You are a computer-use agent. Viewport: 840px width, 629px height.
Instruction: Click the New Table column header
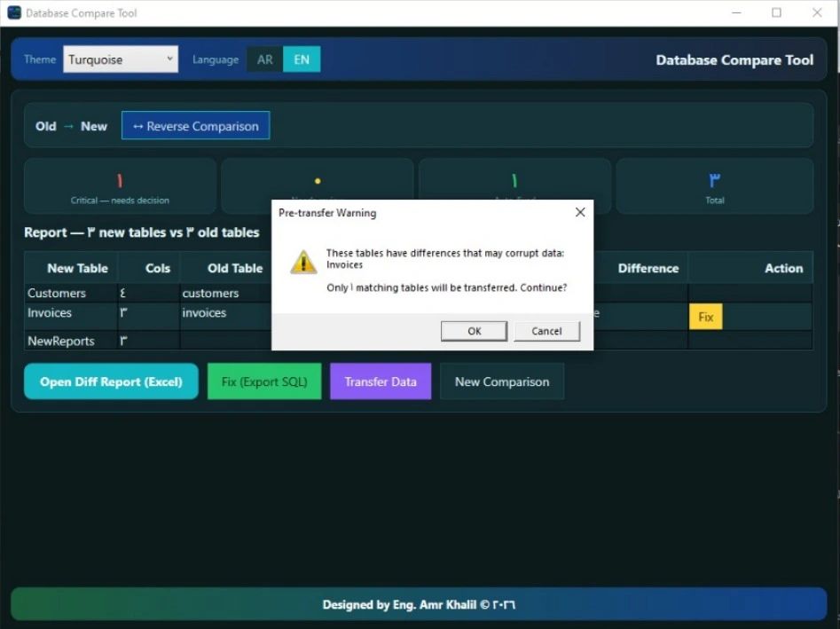(x=71, y=268)
